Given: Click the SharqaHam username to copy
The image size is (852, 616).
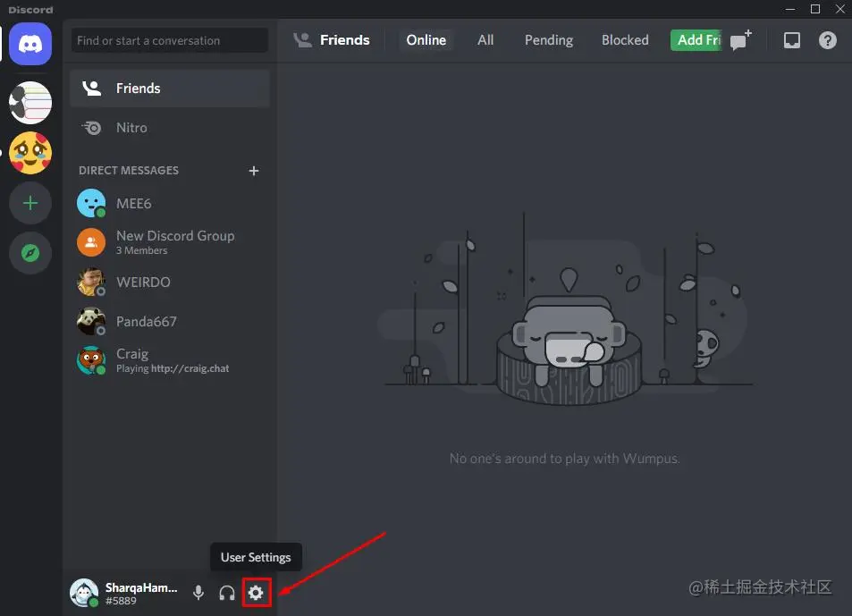Looking at the screenshot, I should coord(141,587).
